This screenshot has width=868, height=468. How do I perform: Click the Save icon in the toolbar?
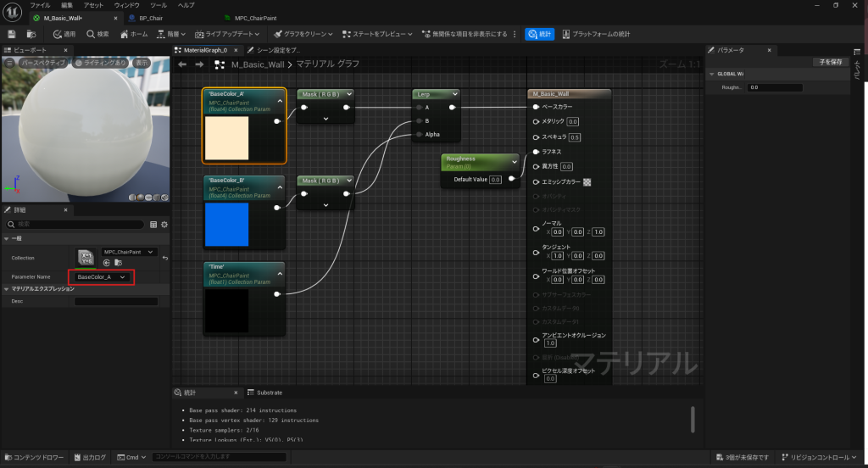coord(12,34)
